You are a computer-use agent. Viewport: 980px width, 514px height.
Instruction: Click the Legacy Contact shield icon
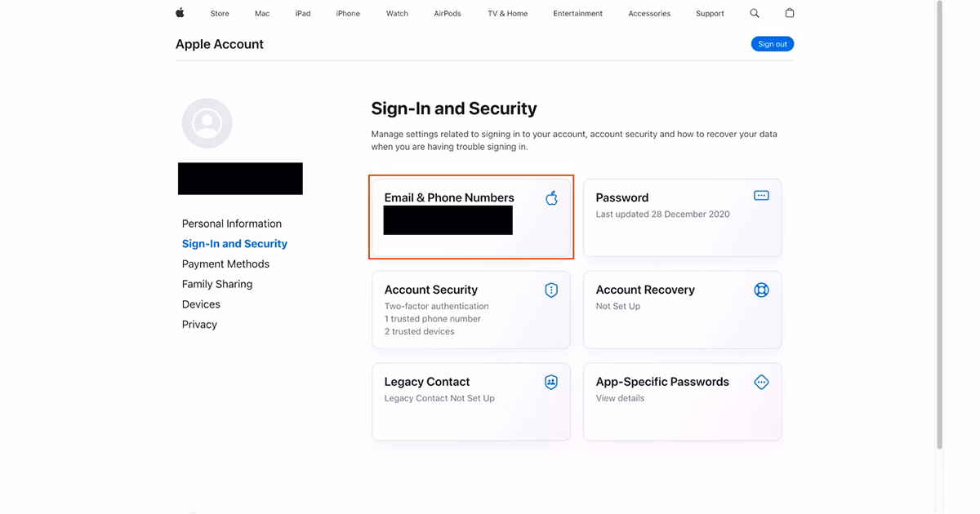[x=551, y=382]
